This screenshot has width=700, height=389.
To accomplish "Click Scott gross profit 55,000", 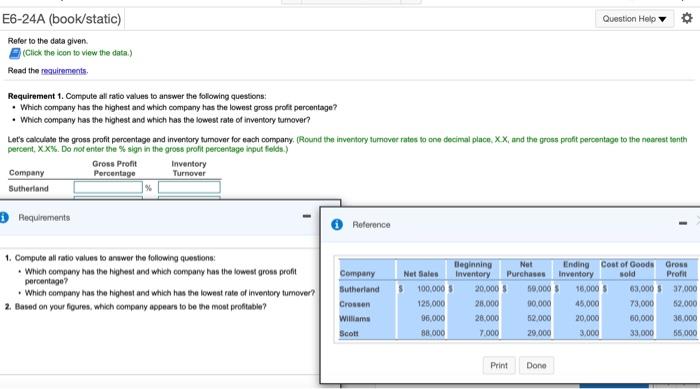I will tap(685, 333).
